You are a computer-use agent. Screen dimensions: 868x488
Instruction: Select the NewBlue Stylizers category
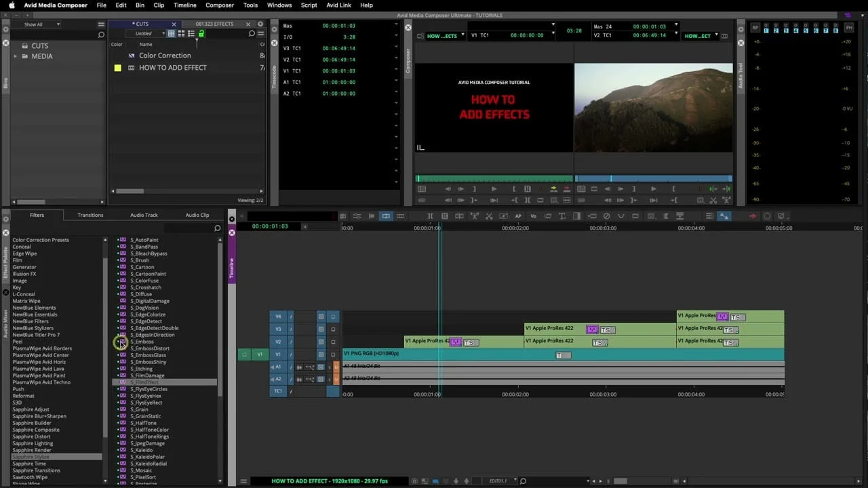point(33,328)
